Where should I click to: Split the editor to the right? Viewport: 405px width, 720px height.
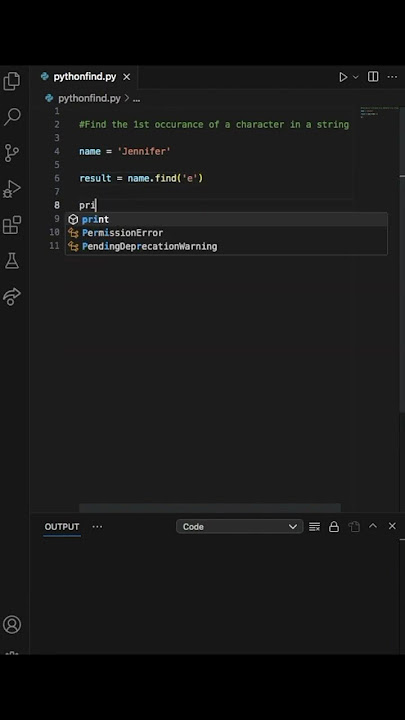point(373,77)
